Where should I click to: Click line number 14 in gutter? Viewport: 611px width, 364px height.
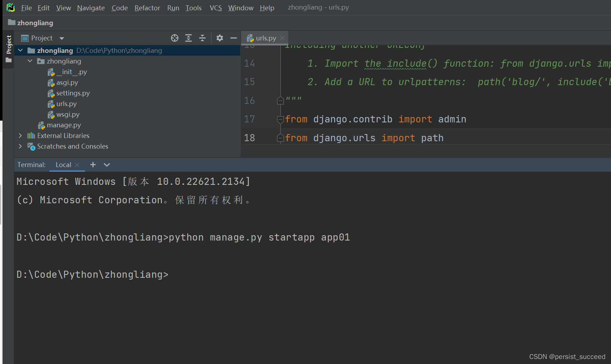[250, 64]
